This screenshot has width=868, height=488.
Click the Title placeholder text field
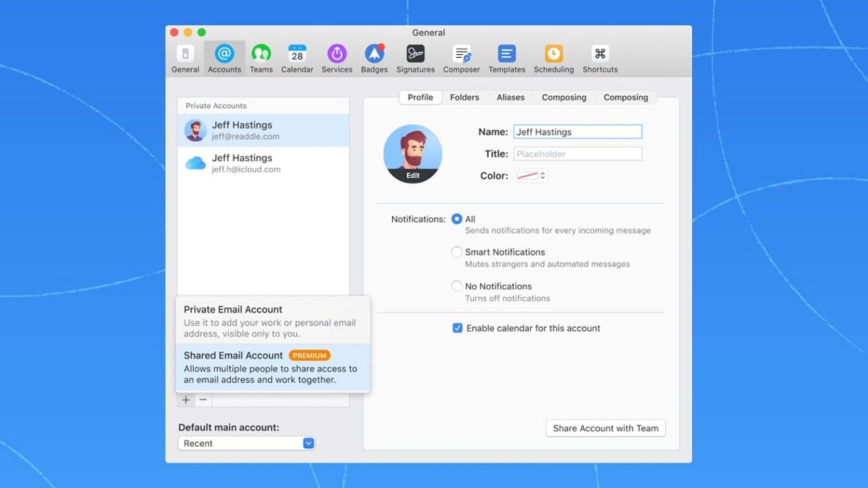point(577,154)
